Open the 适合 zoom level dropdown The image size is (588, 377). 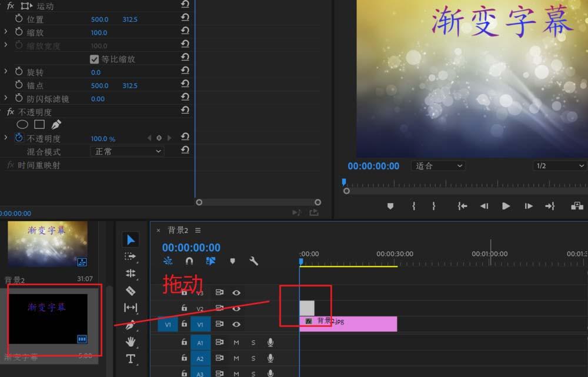[x=437, y=165]
